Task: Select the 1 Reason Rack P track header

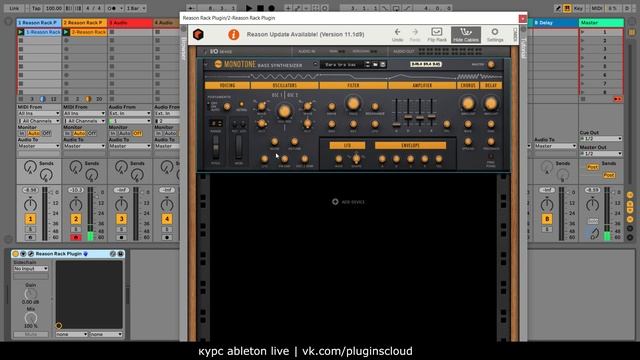Action: click(39, 23)
